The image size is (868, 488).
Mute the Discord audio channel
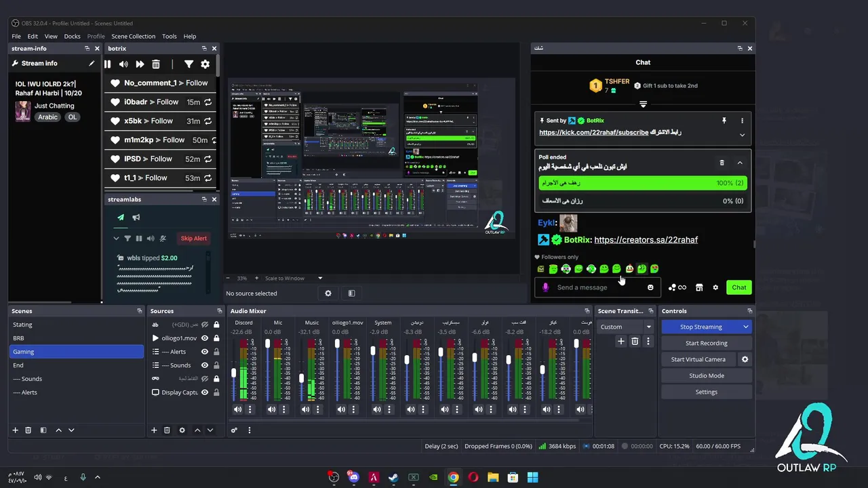(237, 409)
